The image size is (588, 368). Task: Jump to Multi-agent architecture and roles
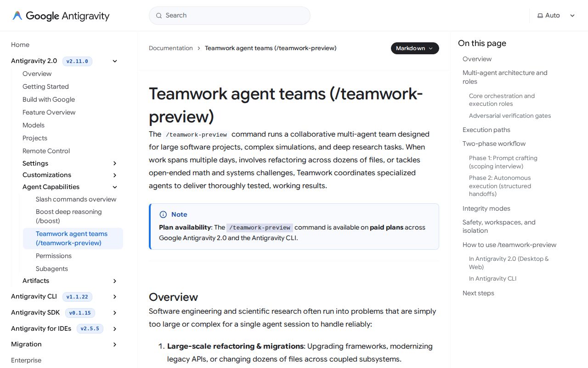point(505,77)
